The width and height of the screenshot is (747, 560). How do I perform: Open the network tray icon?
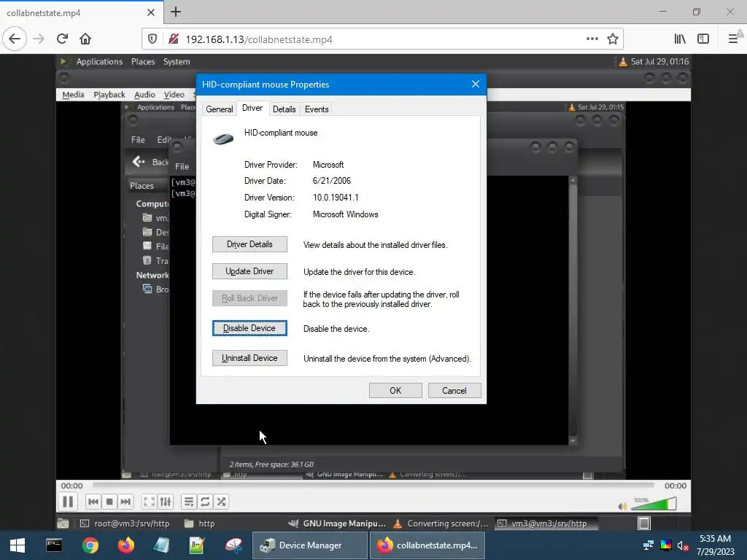click(649, 545)
